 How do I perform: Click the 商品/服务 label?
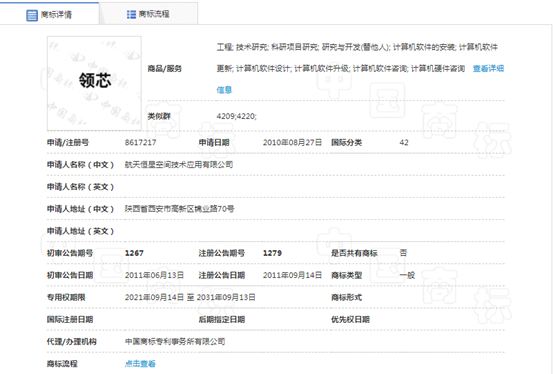pos(165,68)
